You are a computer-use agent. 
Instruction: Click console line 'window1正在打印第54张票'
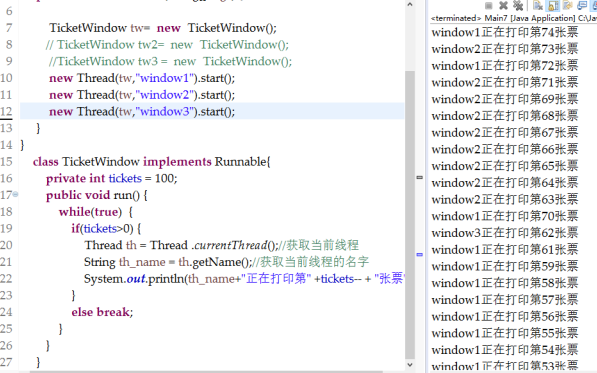tap(505, 350)
